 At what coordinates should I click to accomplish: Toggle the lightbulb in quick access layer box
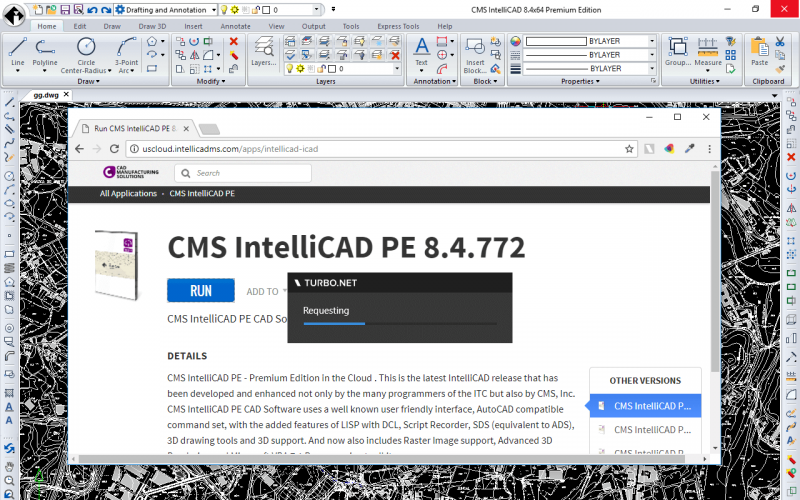coord(223,10)
